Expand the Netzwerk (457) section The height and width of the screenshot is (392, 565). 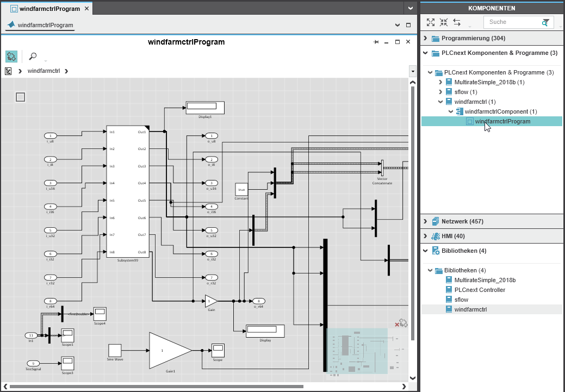[425, 221]
